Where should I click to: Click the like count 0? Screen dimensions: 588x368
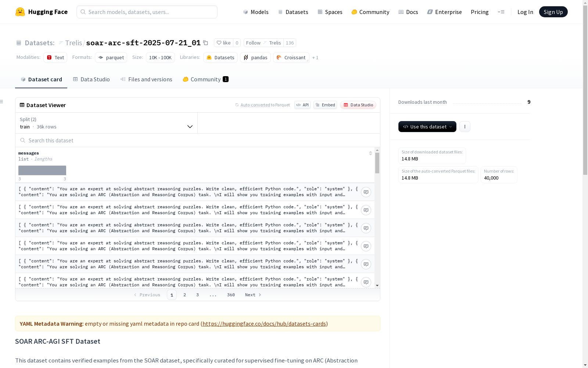click(x=237, y=43)
